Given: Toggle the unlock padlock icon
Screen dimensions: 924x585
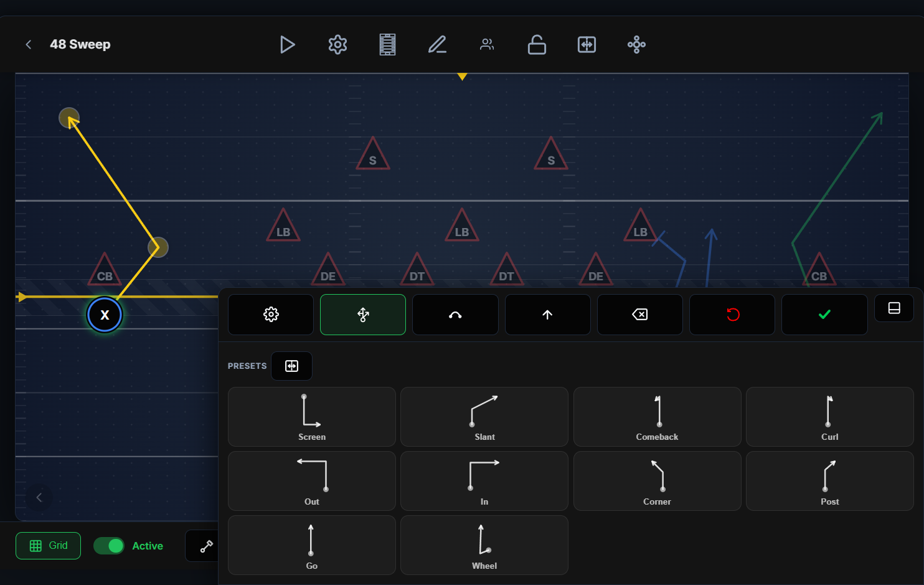Looking at the screenshot, I should click(537, 44).
